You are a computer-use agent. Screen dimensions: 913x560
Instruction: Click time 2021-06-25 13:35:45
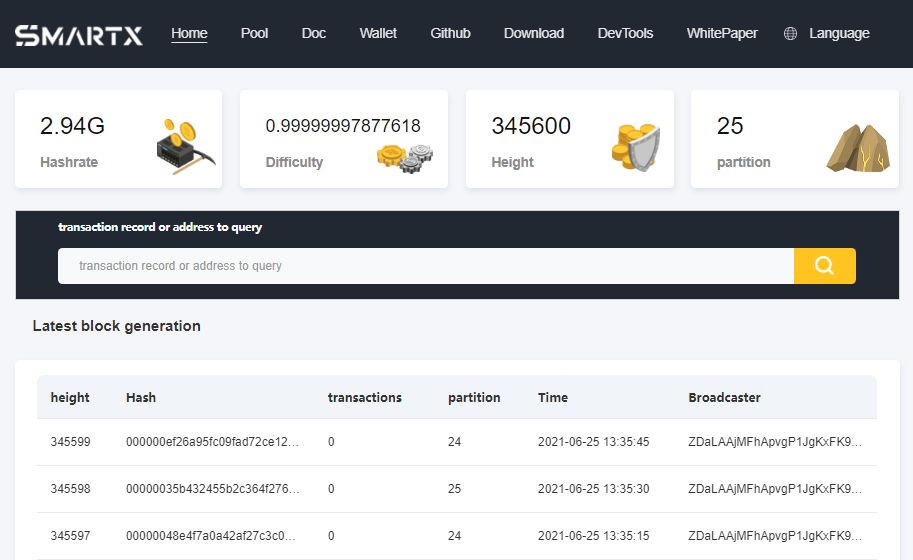coord(593,442)
